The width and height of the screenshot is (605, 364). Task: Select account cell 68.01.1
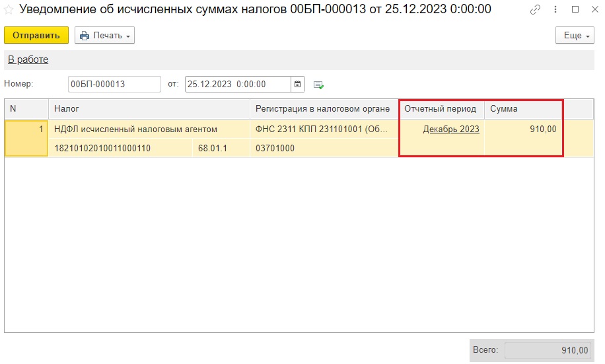click(221, 148)
